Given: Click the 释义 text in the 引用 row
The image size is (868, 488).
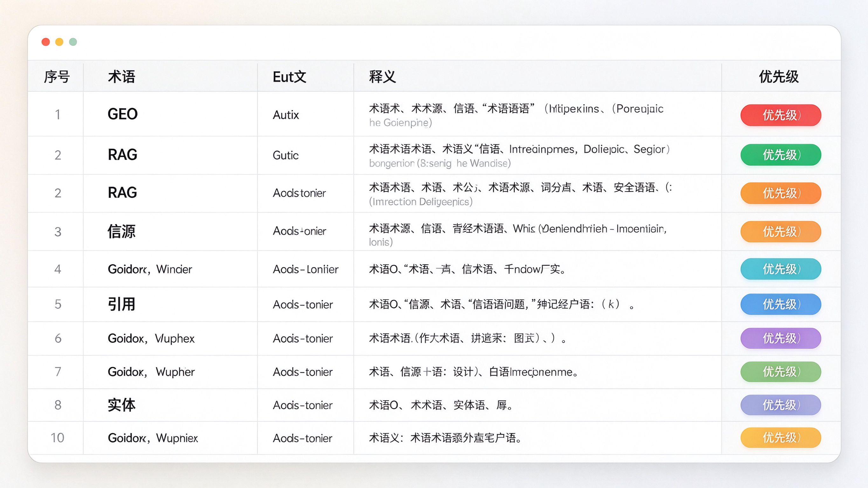Looking at the screenshot, I should coord(502,304).
